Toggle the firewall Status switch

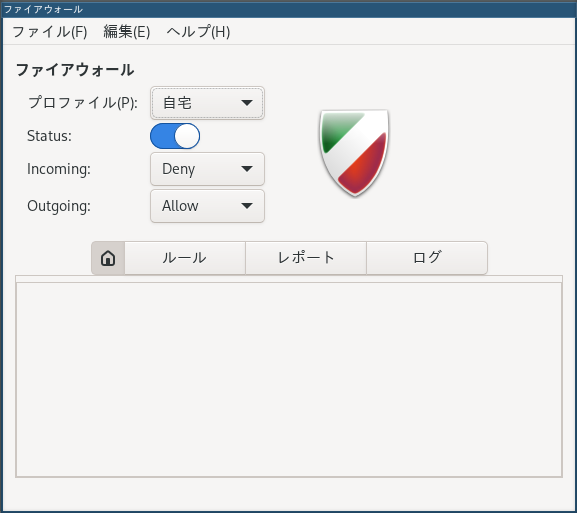click(x=175, y=136)
